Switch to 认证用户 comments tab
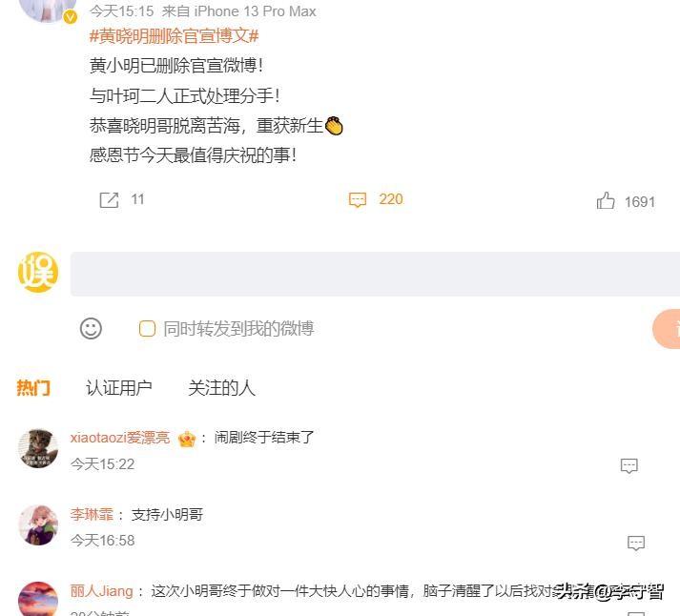680x616 pixels. coord(119,387)
